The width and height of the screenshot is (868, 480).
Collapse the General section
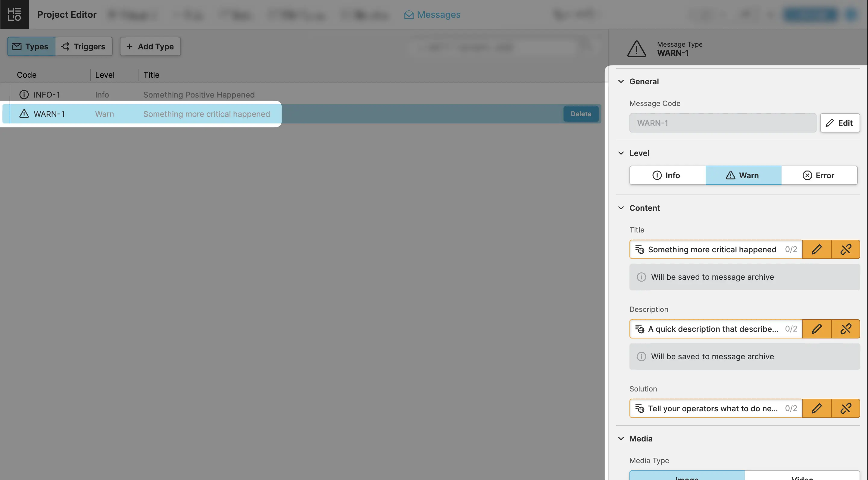tap(621, 82)
